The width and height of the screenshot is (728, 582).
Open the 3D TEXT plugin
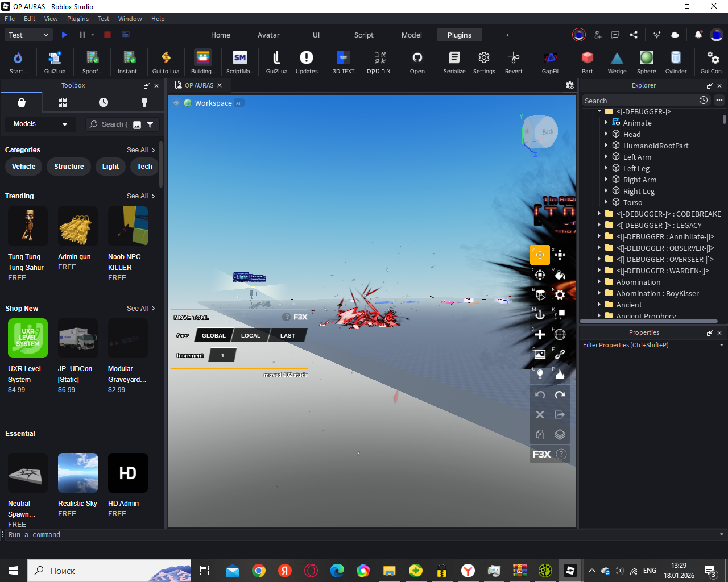[344, 62]
